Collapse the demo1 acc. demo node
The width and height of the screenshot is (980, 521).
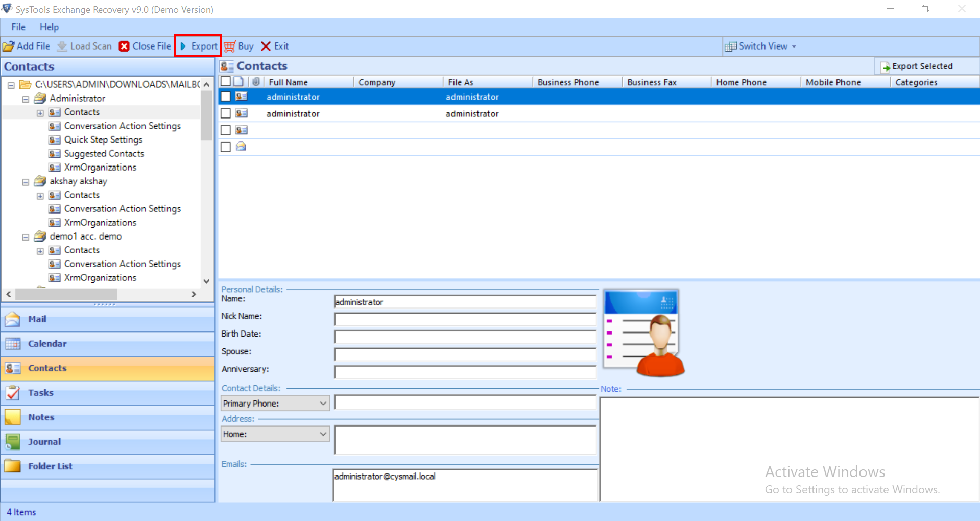(x=26, y=237)
